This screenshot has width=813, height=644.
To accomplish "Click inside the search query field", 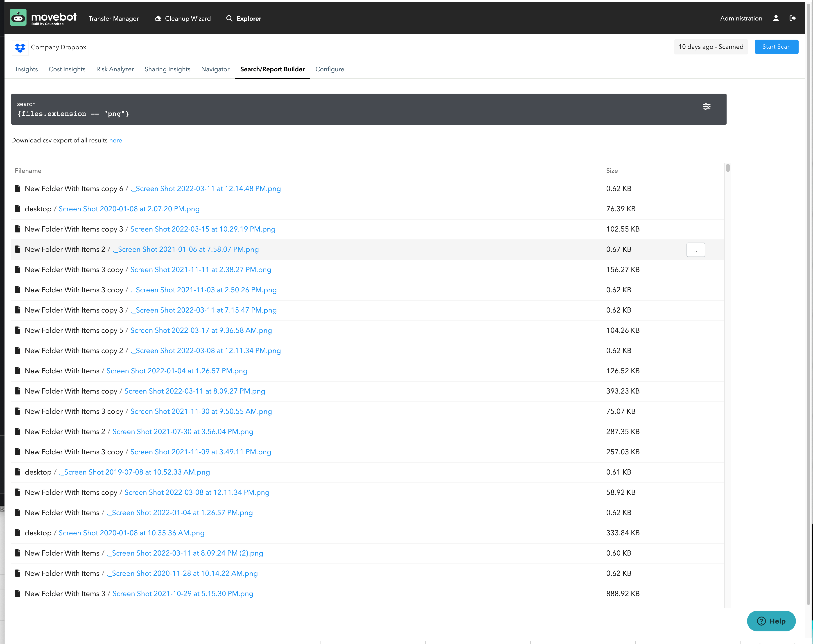I will [x=151, y=113].
